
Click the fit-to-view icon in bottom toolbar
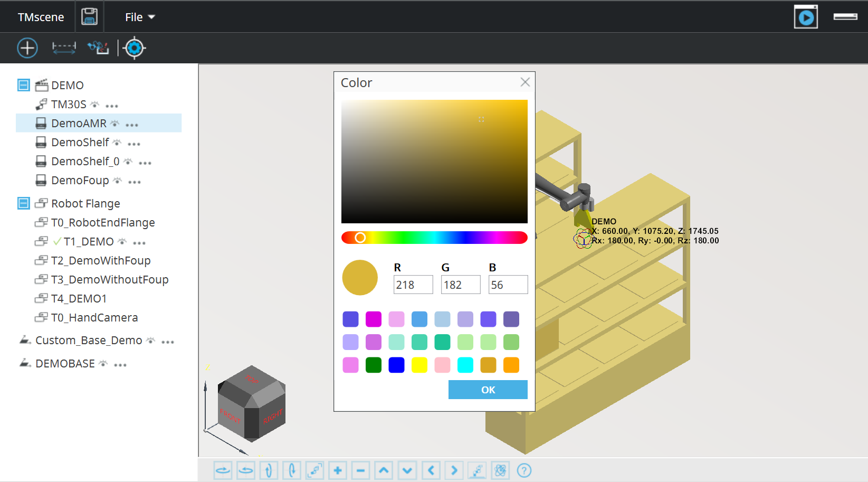point(315,470)
